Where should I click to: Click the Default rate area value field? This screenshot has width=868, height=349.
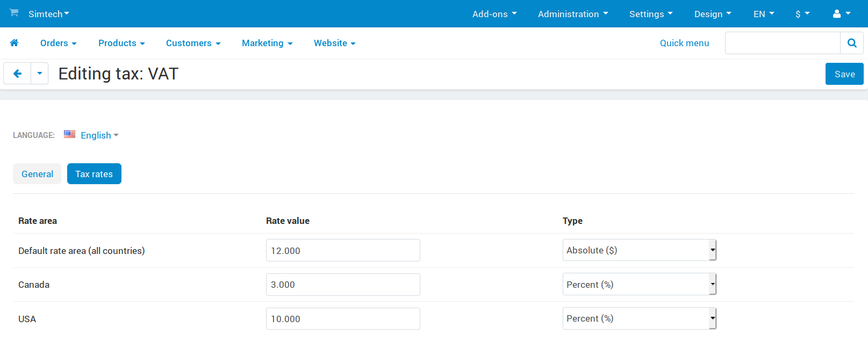pos(343,250)
